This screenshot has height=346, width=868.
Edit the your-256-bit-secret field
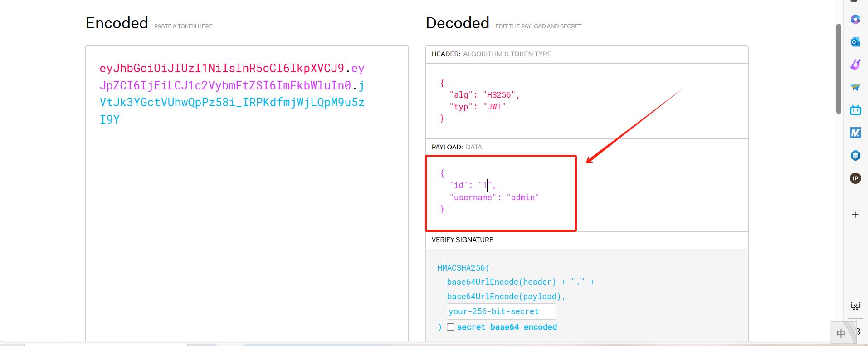(501, 311)
